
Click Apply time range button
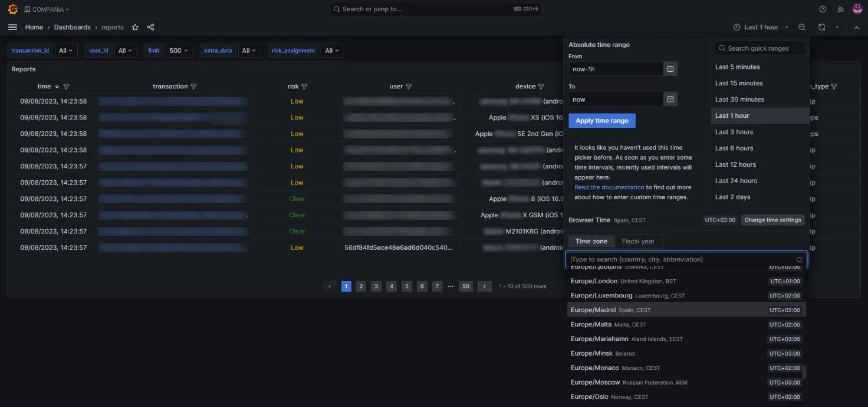[602, 121]
